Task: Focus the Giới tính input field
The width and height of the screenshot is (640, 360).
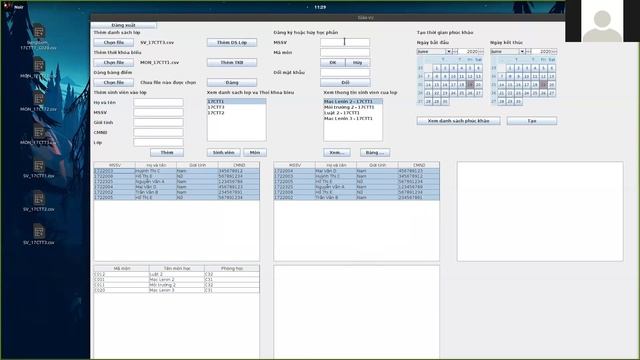Action: click(x=158, y=122)
